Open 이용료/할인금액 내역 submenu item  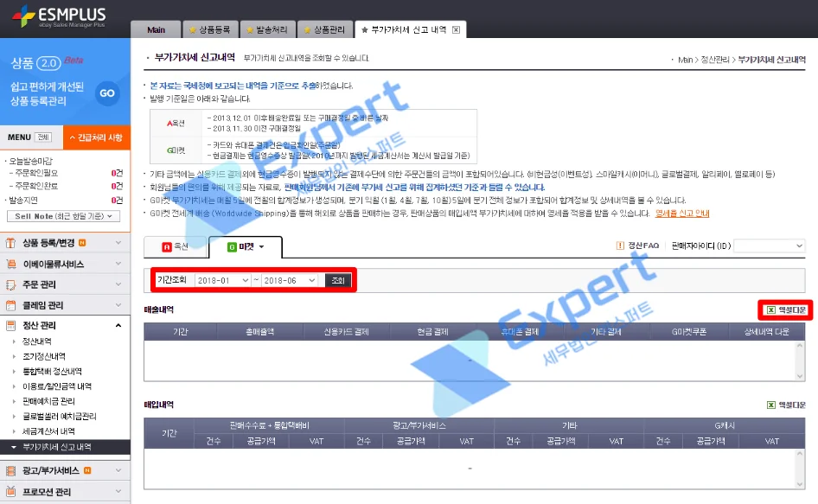57,386
